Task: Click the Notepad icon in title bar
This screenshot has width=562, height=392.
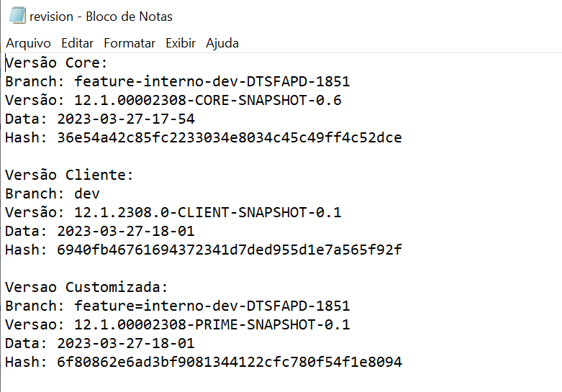Action: (17, 15)
